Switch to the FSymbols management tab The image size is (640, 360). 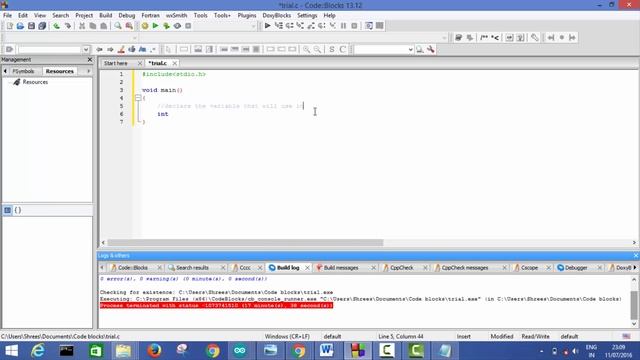(23, 71)
